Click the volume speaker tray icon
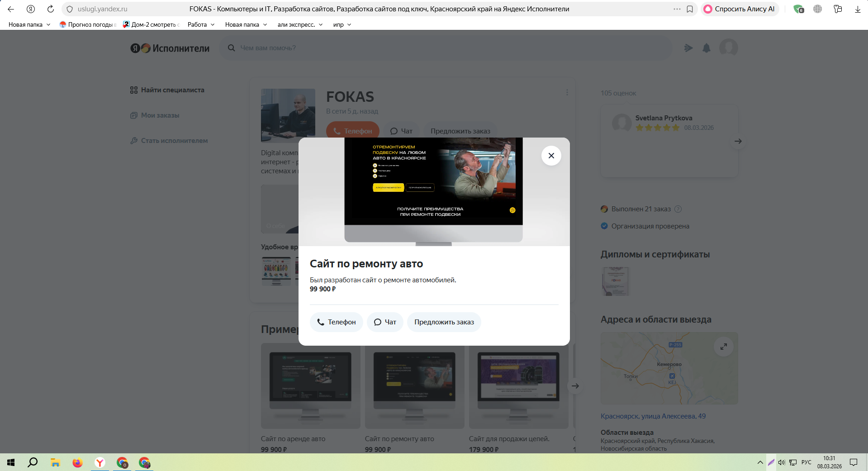Screen dimensions: 868x471 tap(782, 462)
